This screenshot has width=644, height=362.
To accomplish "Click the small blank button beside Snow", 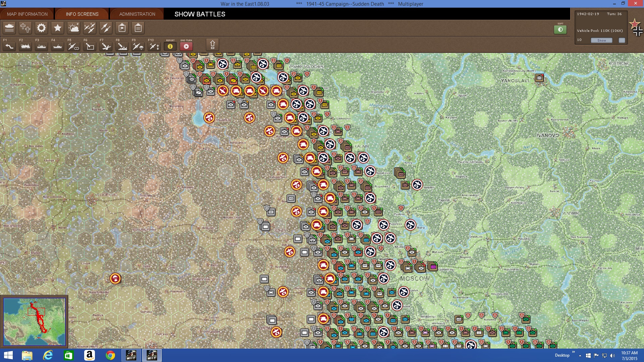I will click(622, 40).
